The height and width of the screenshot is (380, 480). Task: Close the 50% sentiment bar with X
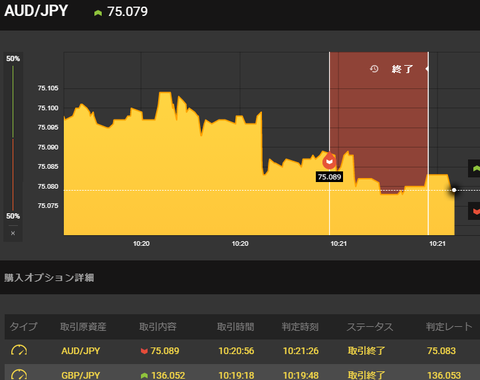(13, 233)
